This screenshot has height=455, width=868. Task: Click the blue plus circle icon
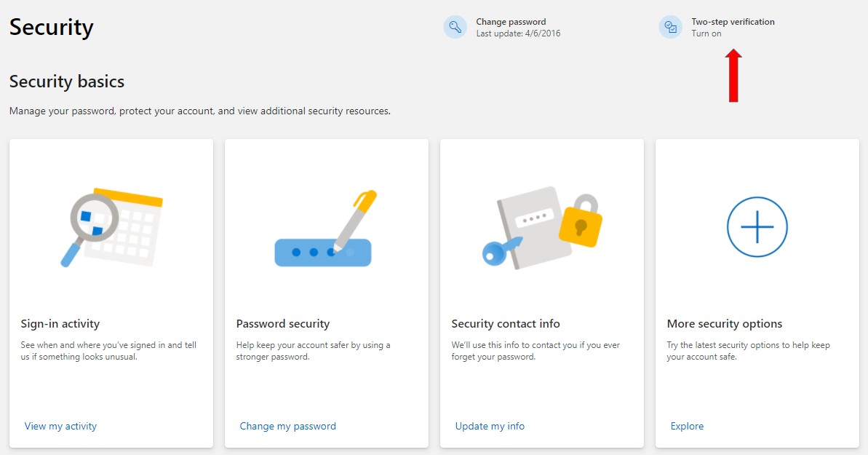pos(757,226)
